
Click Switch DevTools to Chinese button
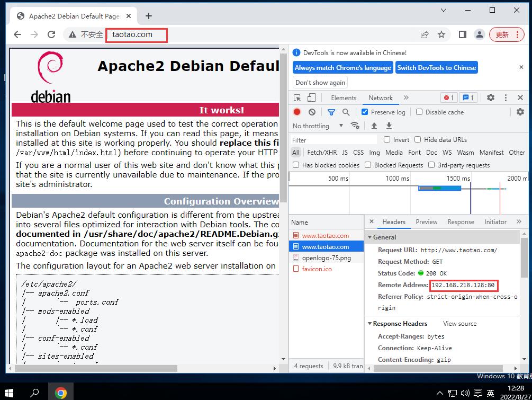click(436, 67)
